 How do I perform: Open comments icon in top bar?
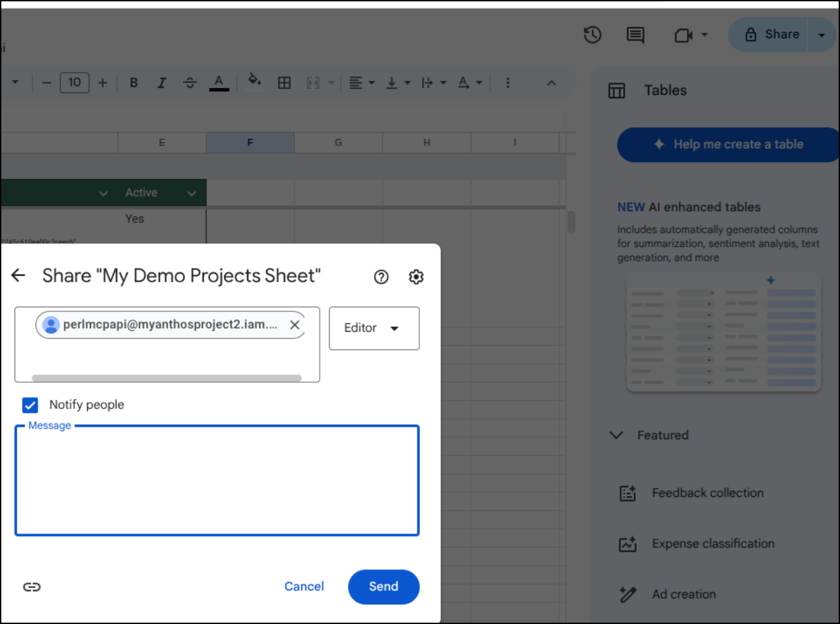pyautogui.click(x=635, y=35)
